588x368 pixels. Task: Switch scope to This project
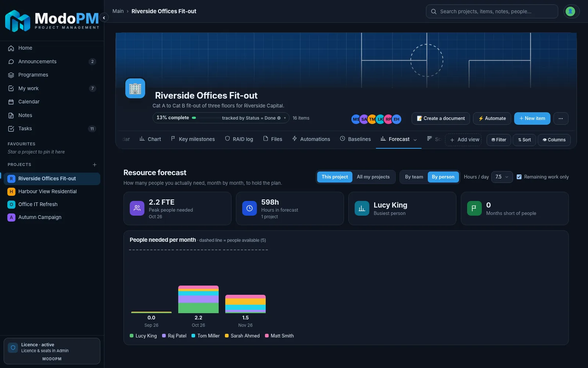334,177
